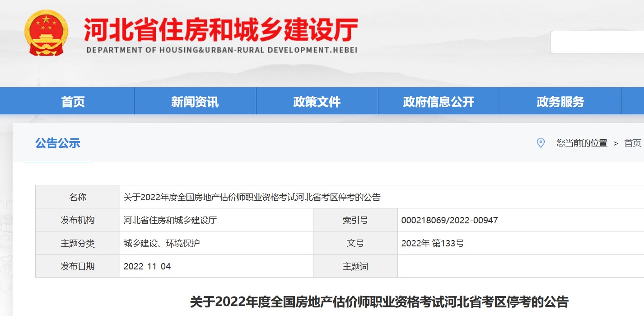
Task: Open the 新闻资讯 menu
Action: coord(195,100)
